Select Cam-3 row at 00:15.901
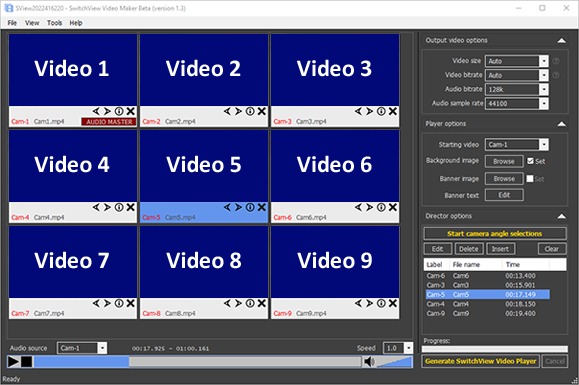 (x=487, y=285)
